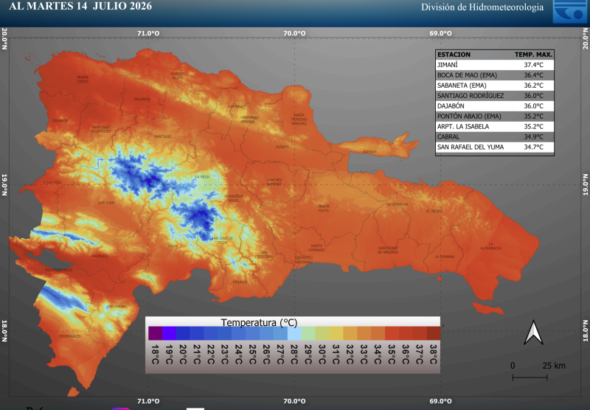The height and width of the screenshot is (410, 590).
Task: Click 'SAN RAFAEL DEL YUMA' station name
Action: click(x=470, y=147)
